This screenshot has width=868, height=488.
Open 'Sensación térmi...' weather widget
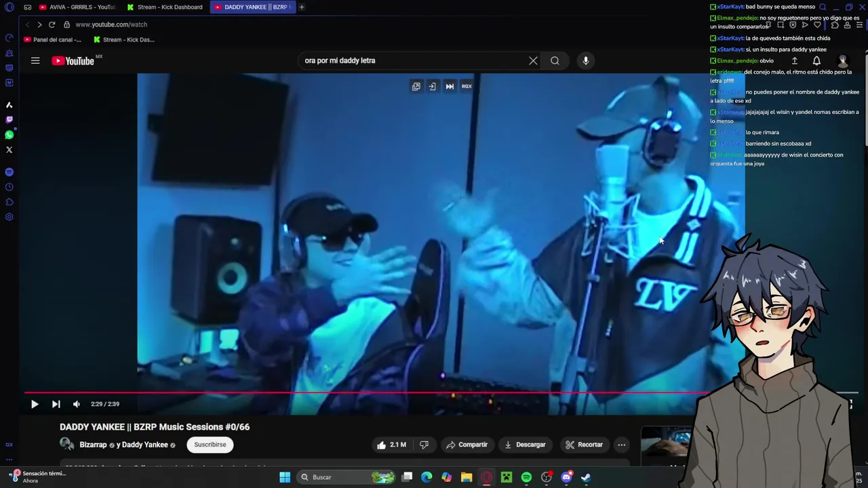[x=37, y=477]
